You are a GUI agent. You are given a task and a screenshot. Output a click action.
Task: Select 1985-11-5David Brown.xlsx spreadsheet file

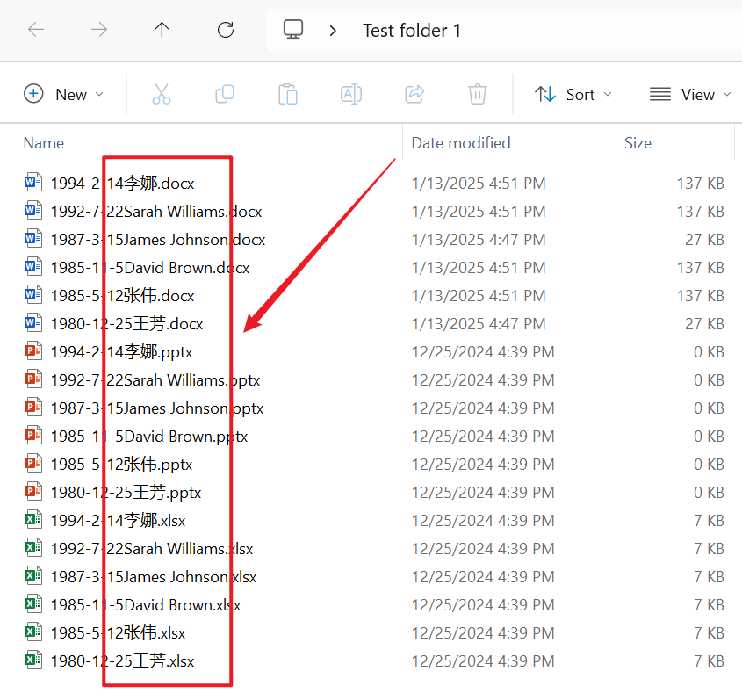coord(145,605)
